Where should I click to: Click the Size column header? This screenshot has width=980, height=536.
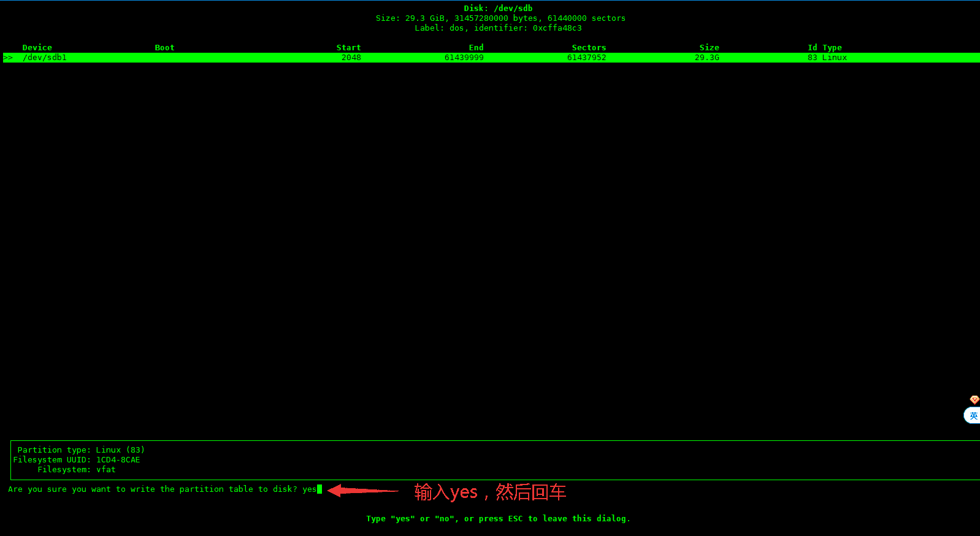[709, 48]
